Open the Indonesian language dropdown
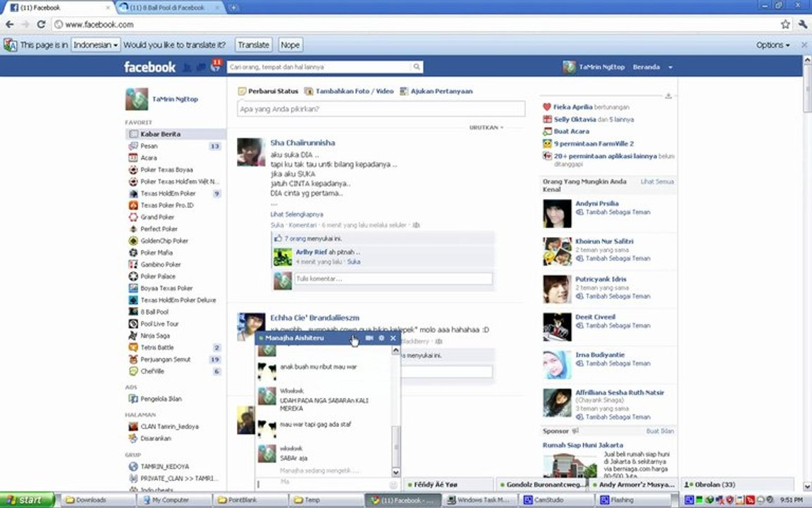812x508 pixels. 95,45
